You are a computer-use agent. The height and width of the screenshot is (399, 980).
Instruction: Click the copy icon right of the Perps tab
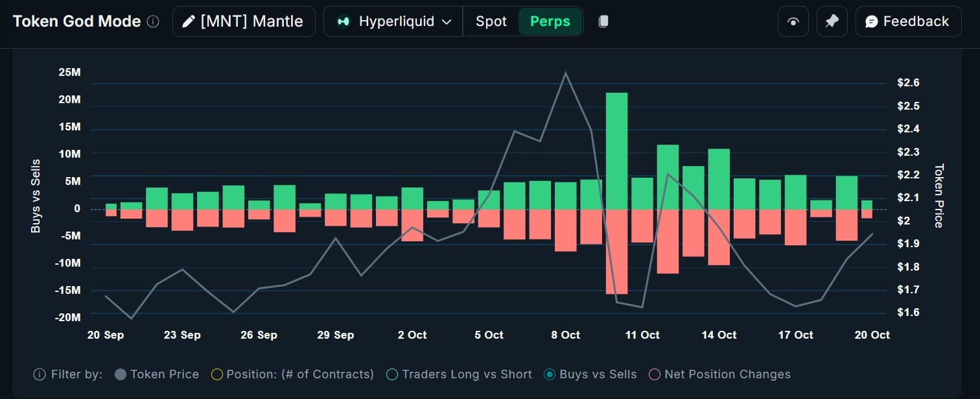pyautogui.click(x=603, y=21)
